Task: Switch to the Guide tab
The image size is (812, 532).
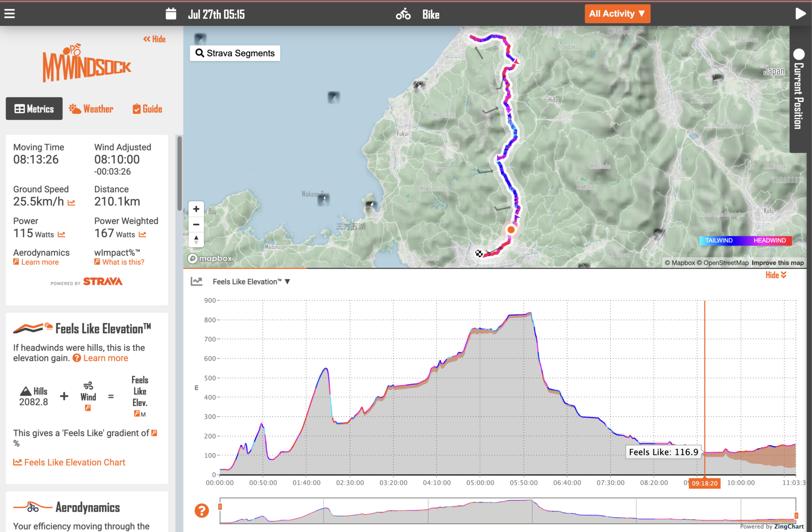Action: click(x=147, y=109)
